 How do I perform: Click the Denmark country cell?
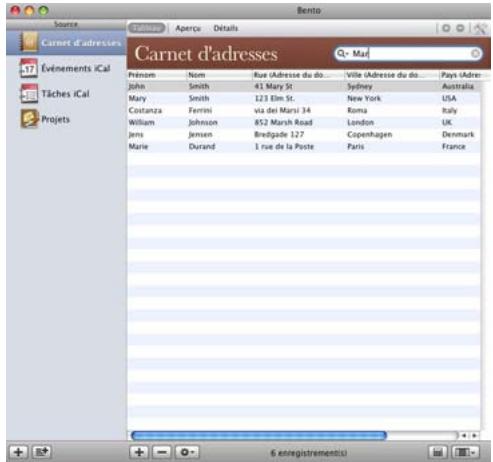(x=458, y=134)
